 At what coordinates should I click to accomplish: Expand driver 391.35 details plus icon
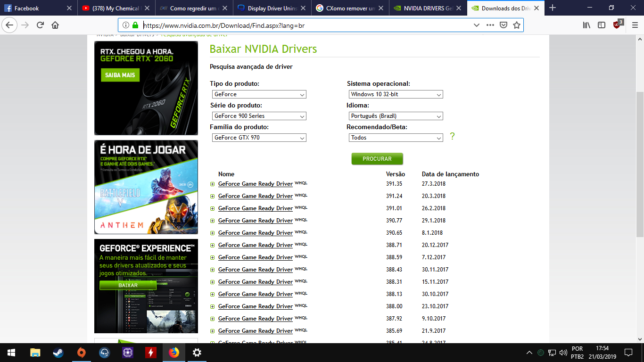(x=213, y=184)
